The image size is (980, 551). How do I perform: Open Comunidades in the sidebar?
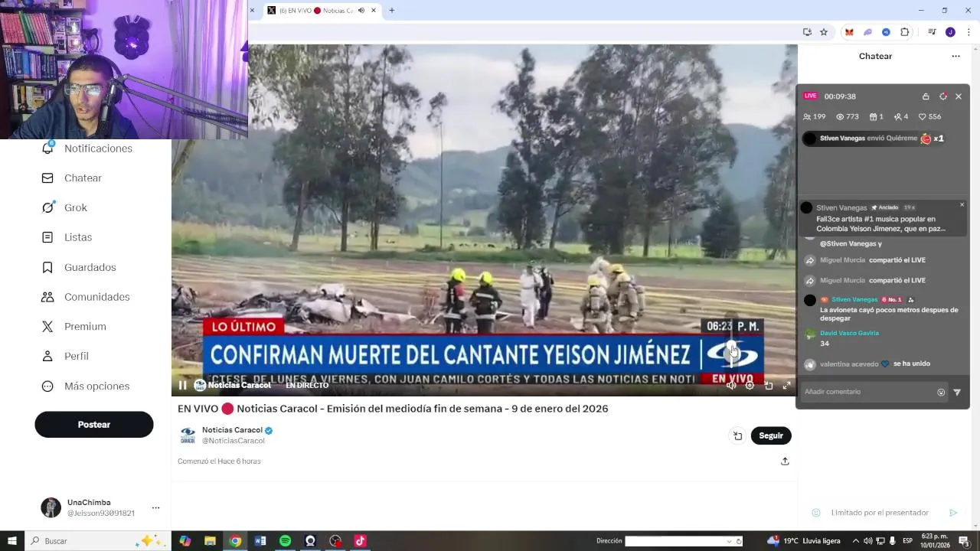pos(86,297)
